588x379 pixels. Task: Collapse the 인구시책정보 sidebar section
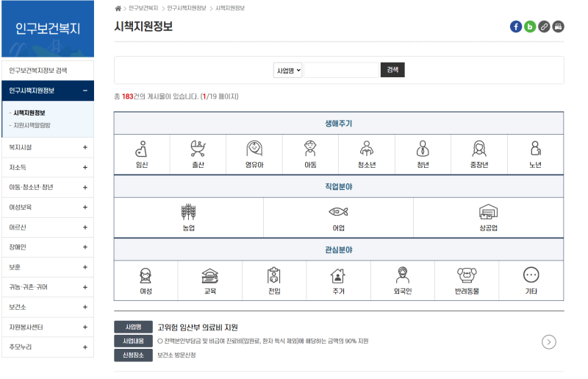(x=85, y=91)
